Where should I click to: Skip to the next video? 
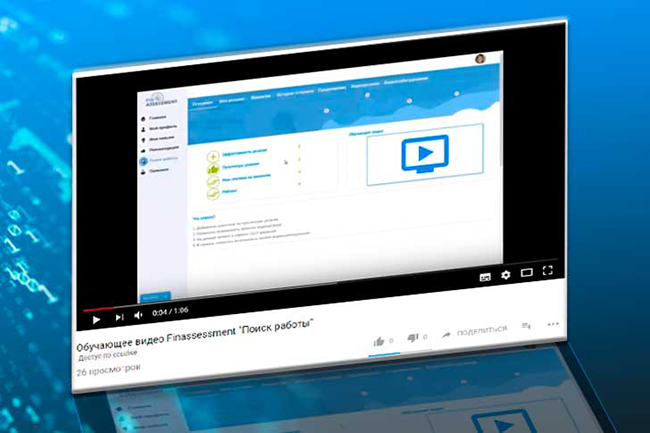tap(118, 317)
